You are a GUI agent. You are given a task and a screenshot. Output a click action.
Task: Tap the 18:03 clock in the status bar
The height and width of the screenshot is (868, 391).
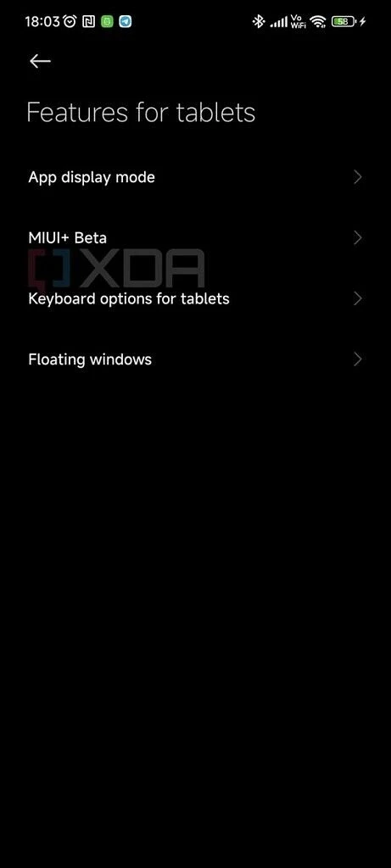click(42, 22)
